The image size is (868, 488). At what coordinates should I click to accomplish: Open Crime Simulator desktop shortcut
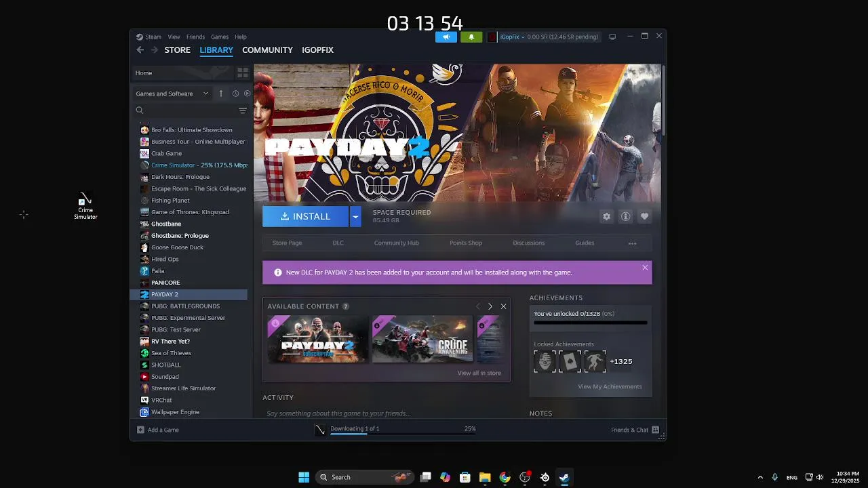85,206
